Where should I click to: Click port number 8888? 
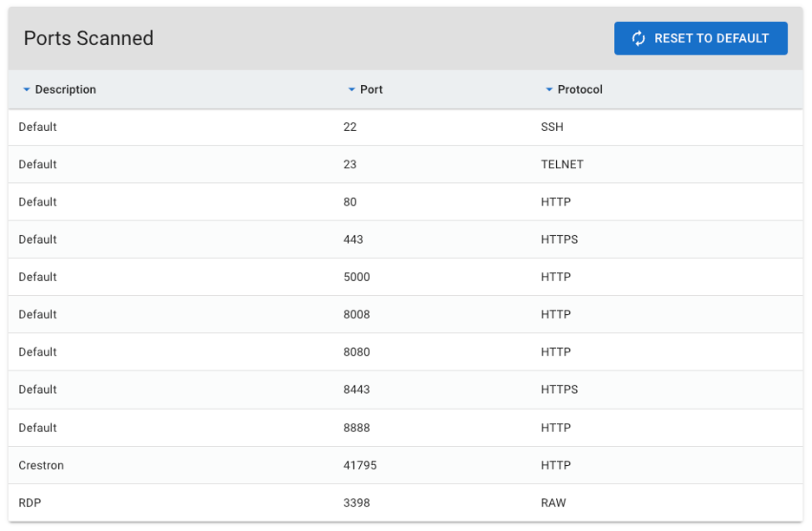[x=357, y=428]
